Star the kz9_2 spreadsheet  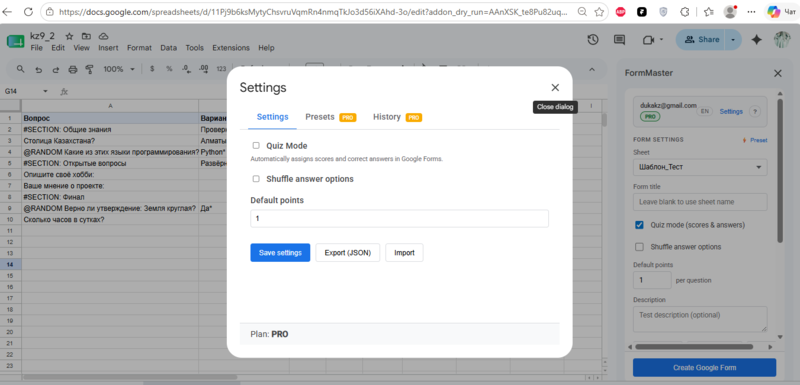tap(69, 36)
